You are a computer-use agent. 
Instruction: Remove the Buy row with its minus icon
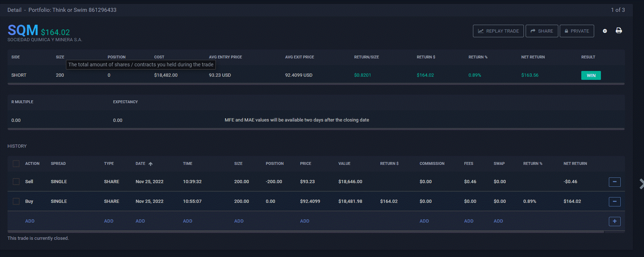pyautogui.click(x=615, y=201)
